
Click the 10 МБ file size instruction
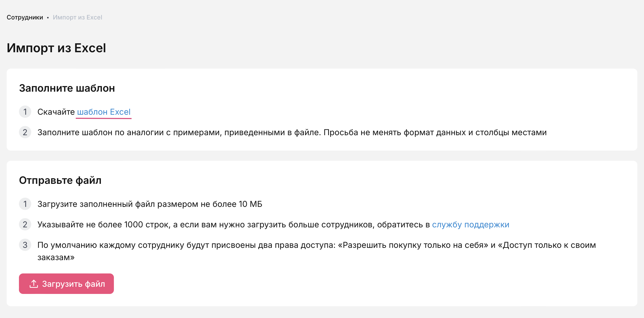coord(150,204)
